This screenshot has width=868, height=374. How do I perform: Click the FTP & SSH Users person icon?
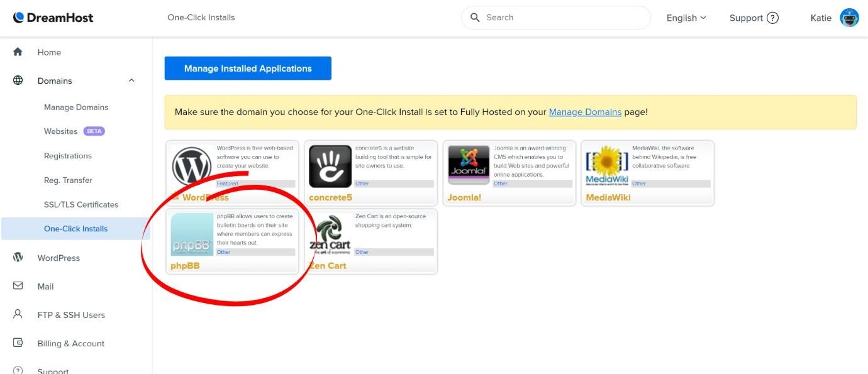coord(18,315)
